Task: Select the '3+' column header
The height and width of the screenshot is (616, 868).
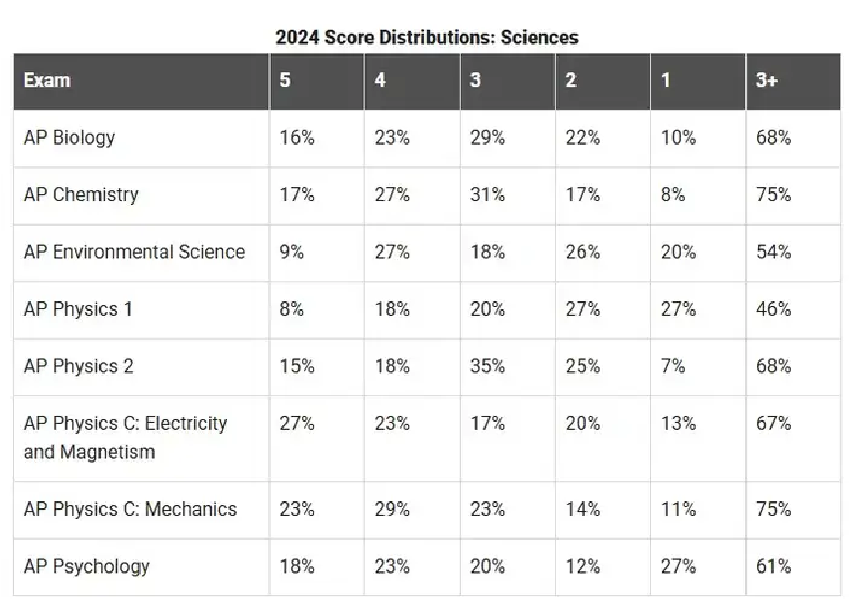Action: pos(766,80)
